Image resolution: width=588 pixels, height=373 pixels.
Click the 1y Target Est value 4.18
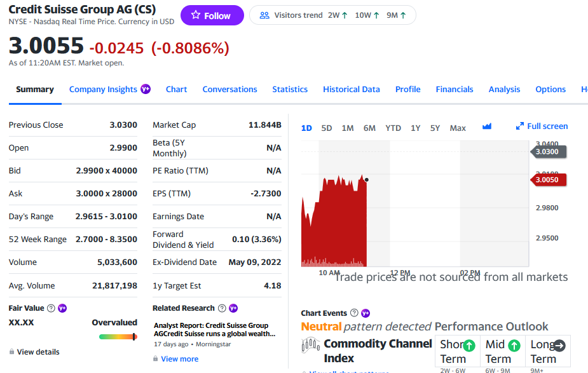pyautogui.click(x=272, y=286)
